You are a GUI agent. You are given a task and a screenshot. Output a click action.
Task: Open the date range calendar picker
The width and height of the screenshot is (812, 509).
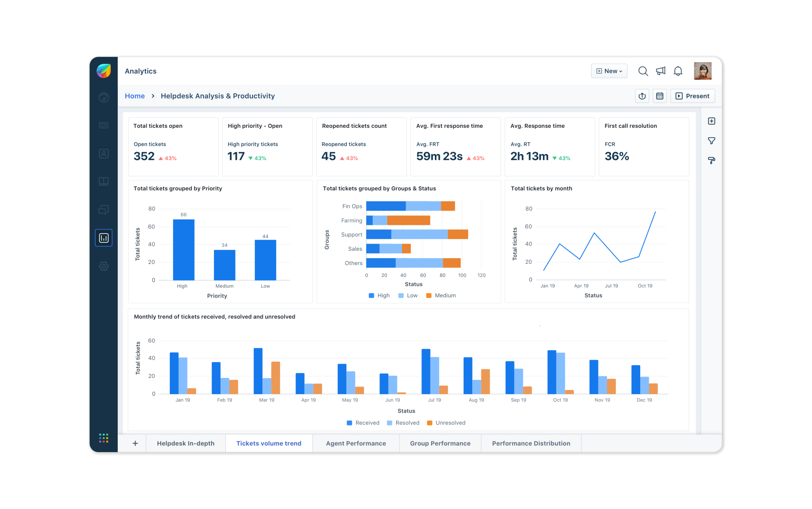[x=660, y=96]
